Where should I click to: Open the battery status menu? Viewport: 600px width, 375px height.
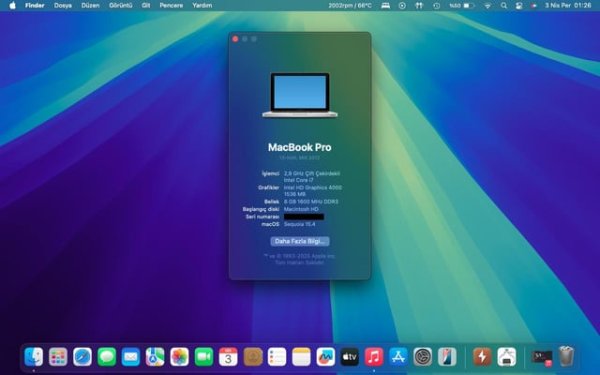pos(462,5)
